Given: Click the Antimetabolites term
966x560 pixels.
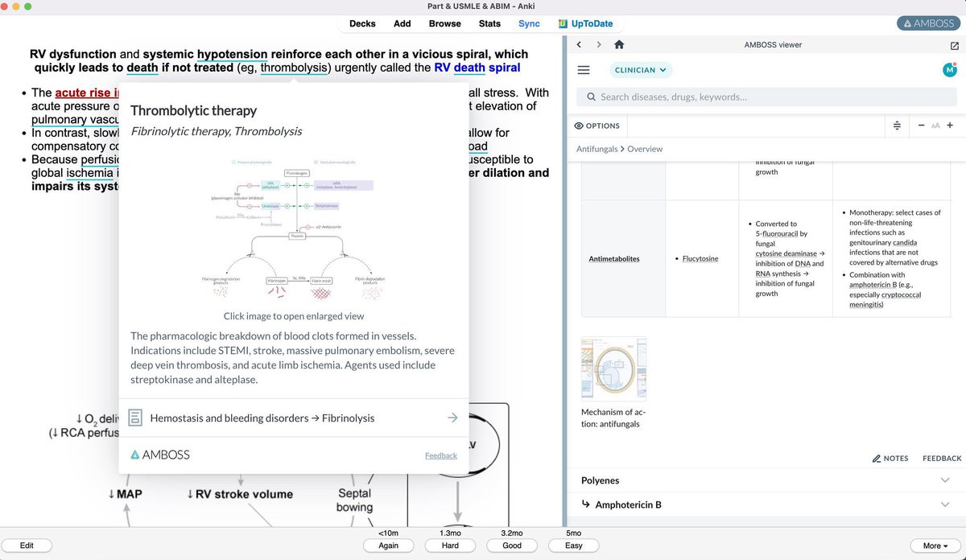Looking at the screenshot, I should click(614, 258).
